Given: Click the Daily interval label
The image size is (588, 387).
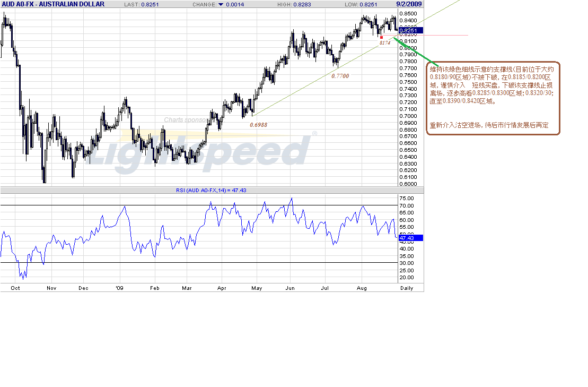Looking at the screenshot, I should click(x=407, y=288).
